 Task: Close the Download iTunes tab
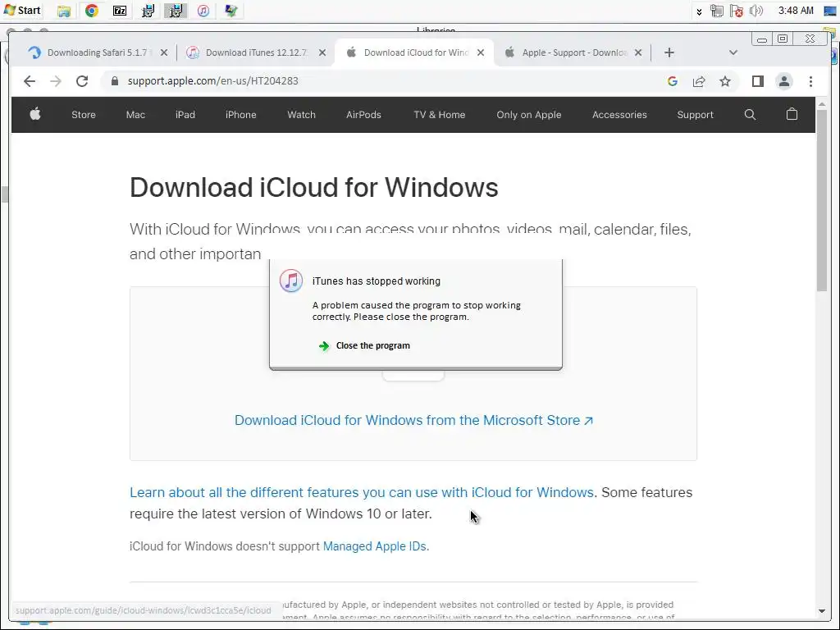[322, 52]
